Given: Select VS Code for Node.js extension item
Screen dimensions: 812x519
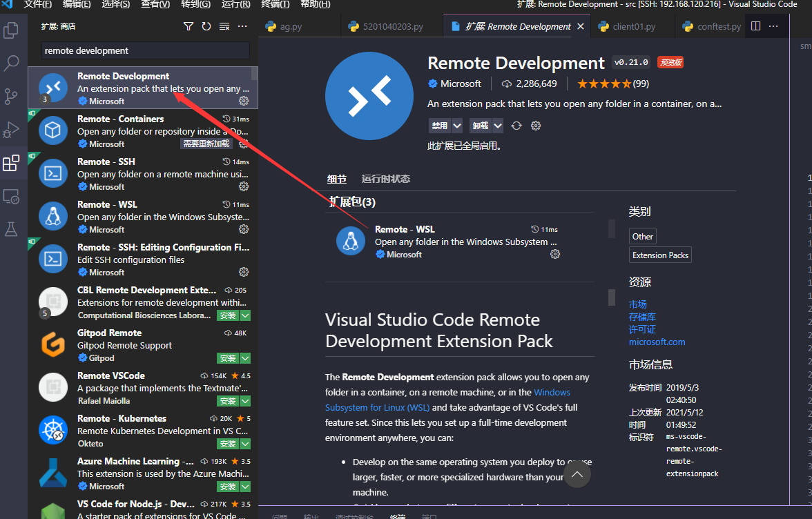Looking at the screenshot, I should pyautogui.click(x=143, y=509).
